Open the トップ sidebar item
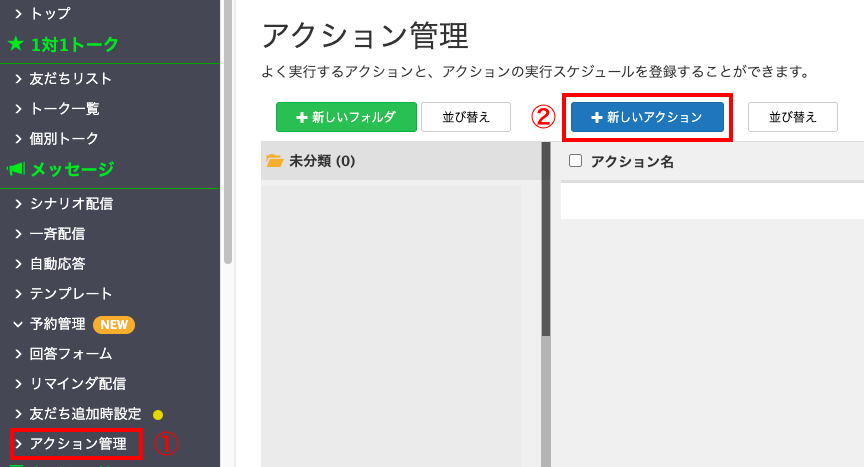 tap(50, 13)
